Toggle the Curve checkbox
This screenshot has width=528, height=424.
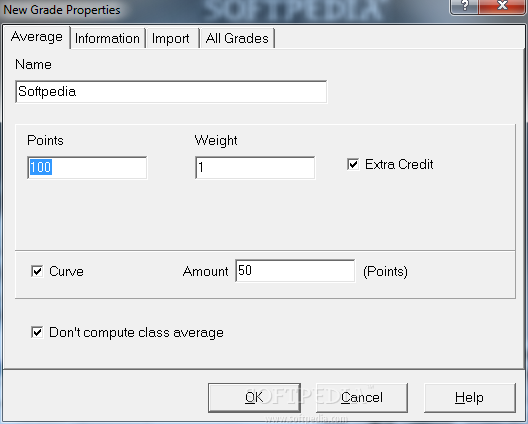(37, 271)
